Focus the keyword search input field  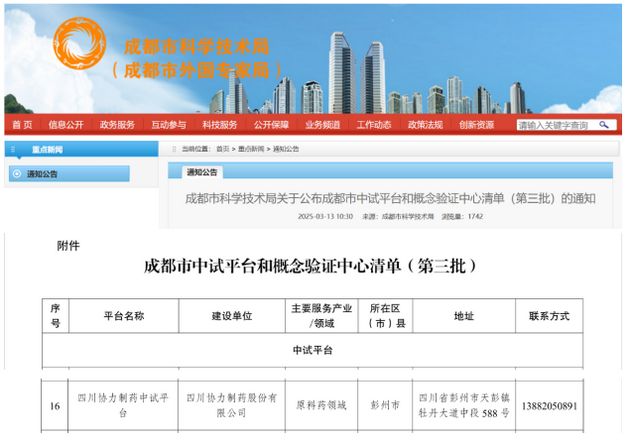(x=556, y=125)
